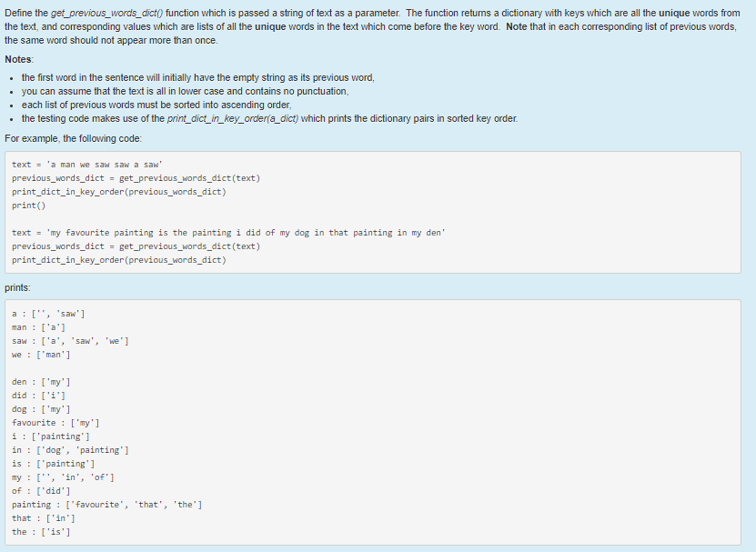Image resolution: width=756 pixels, height=552 pixels.
Task: Click the 'For example, the following code' line
Action: click(74, 139)
